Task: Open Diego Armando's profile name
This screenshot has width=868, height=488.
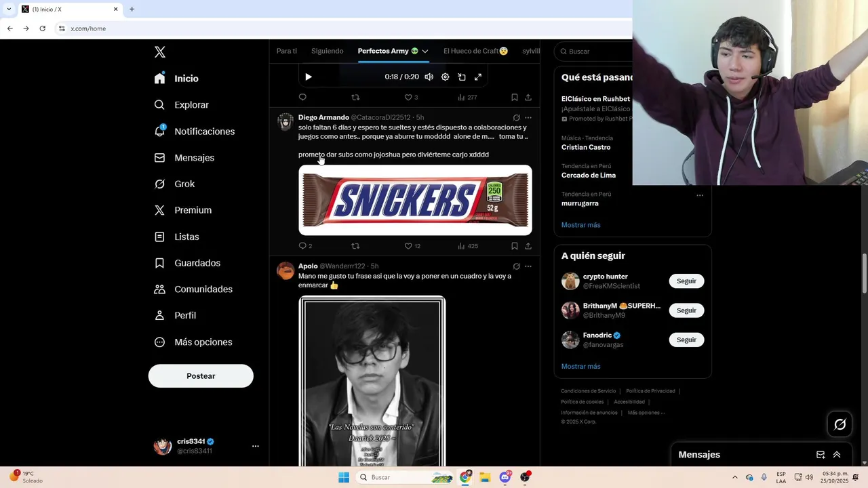Action: click(x=323, y=117)
